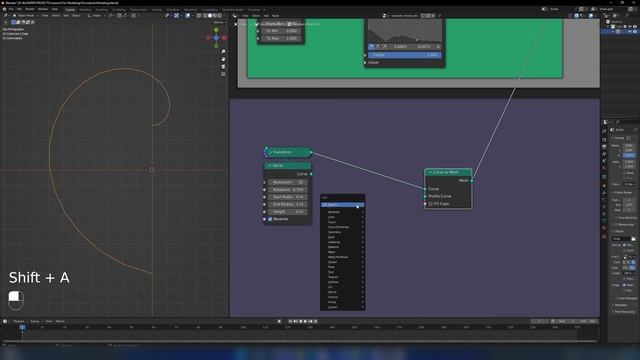Jump to start frame in timeline
Screen dimensions: 640x360
pos(290,321)
